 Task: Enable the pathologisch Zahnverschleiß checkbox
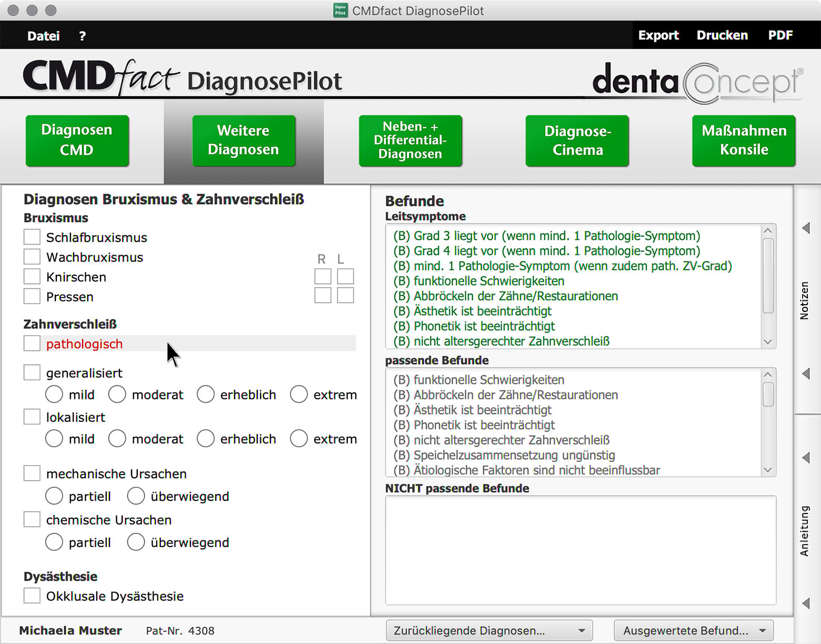point(32,343)
